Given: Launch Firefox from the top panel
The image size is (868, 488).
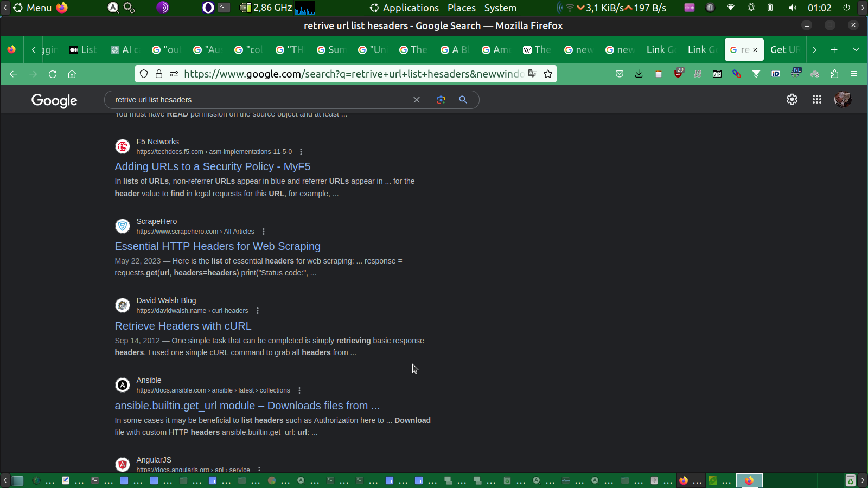Looking at the screenshot, I should pos(62,8).
